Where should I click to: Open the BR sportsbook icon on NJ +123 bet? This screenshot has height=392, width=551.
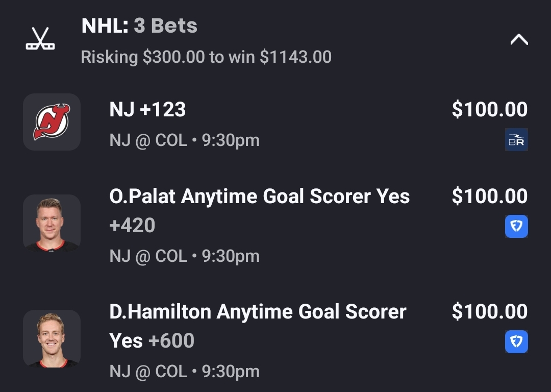(516, 140)
